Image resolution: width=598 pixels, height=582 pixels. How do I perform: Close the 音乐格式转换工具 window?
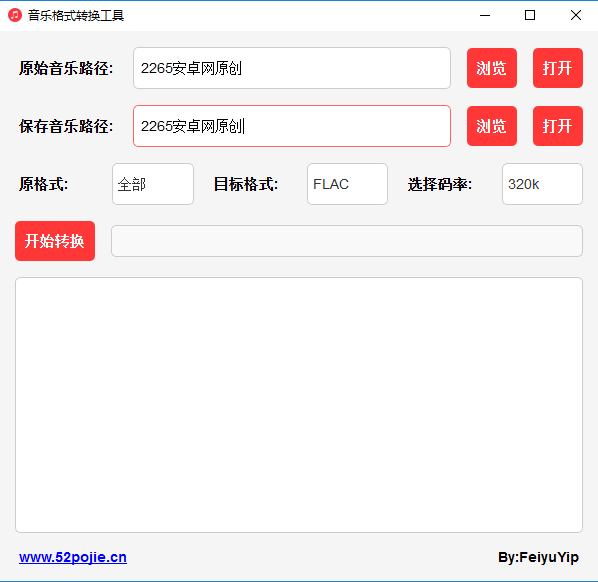pos(575,16)
